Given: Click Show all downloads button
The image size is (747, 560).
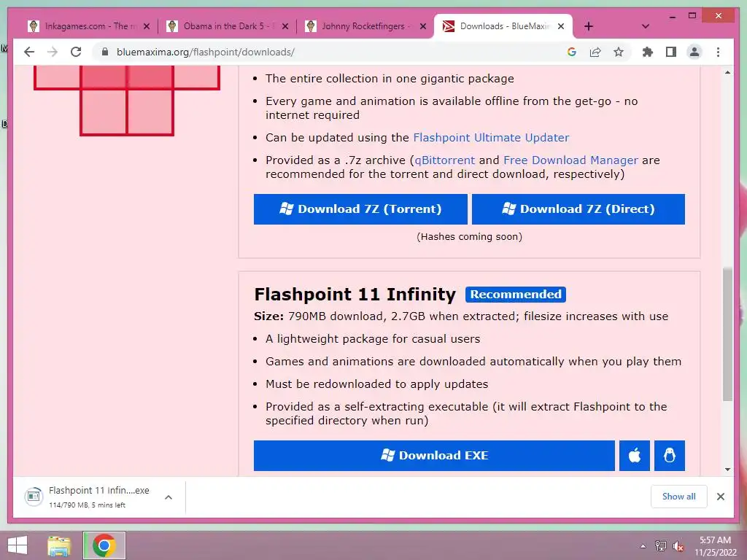Looking at the screenshot, I should pos(679,497).
